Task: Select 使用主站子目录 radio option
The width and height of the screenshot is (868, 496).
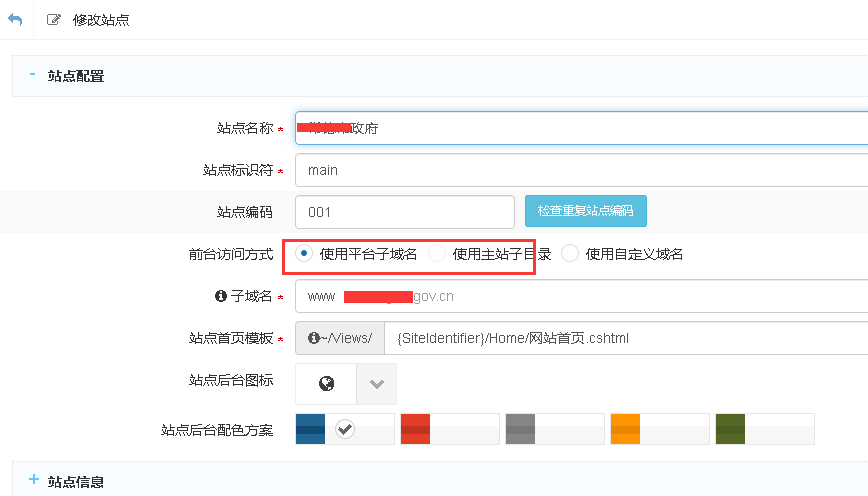Action: (x=437, y=254)
